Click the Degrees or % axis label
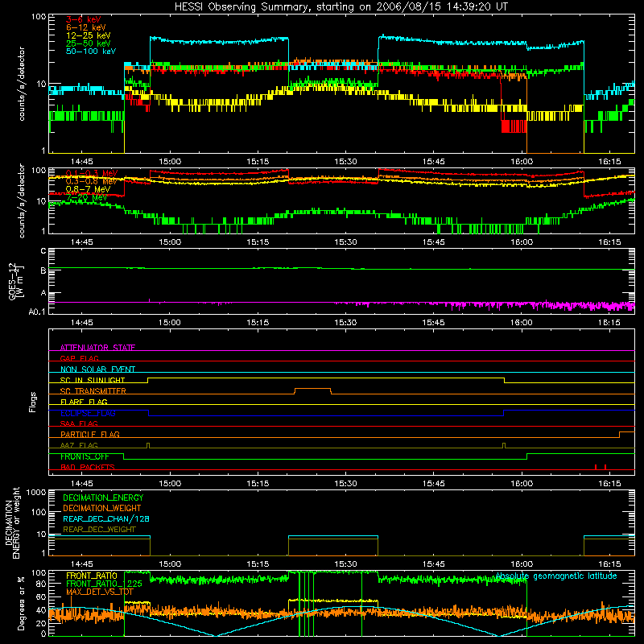The width and height of the screenshot is (644, 644). [21, 603]
